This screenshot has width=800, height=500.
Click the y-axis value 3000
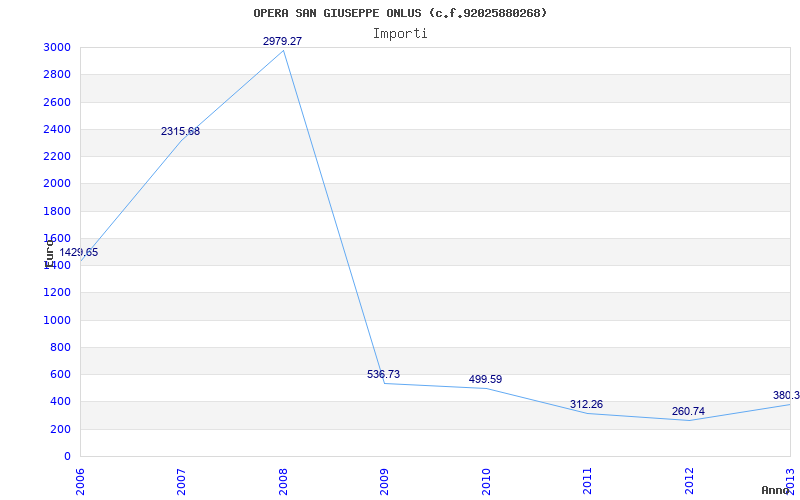58,47
